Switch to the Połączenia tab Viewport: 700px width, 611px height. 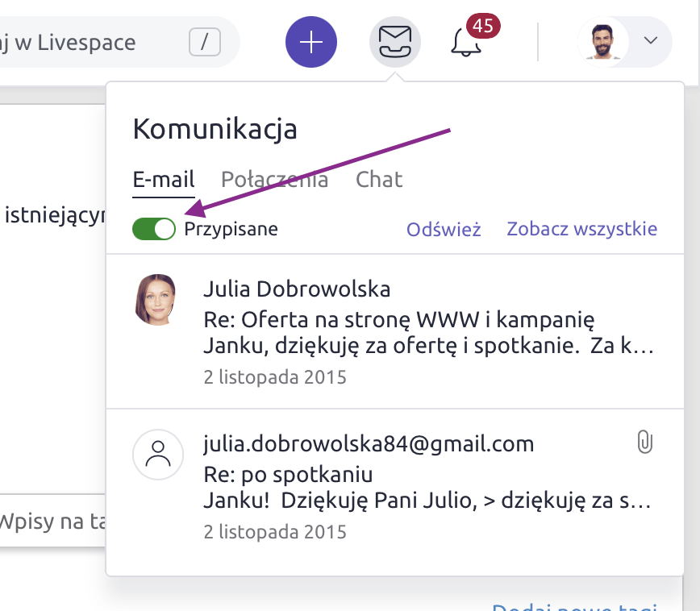tap(274, 180)
